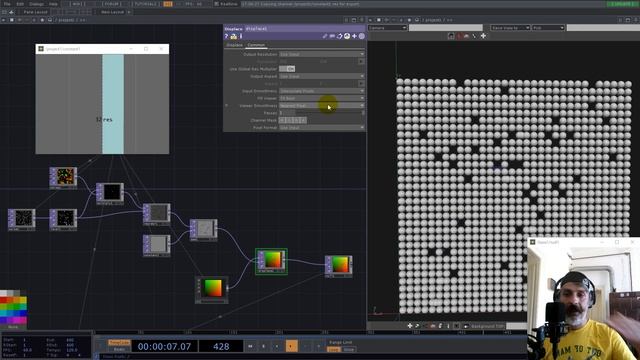Click the red icon above the geometry viewer
This screenshot has width=640, height=360.
(459, 36)
